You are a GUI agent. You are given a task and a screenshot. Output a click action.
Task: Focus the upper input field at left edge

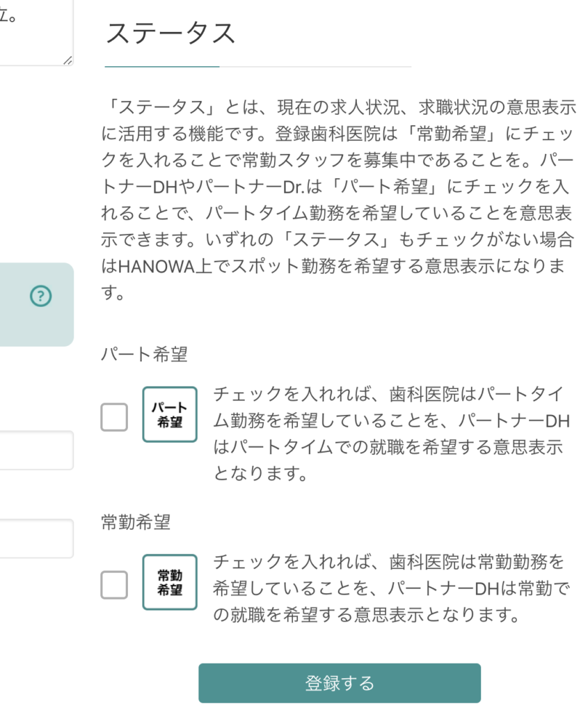click(x=36, y=450)
